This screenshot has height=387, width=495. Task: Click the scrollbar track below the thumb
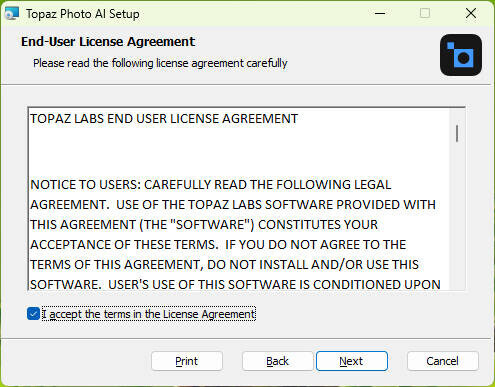[x=457, y=217]
